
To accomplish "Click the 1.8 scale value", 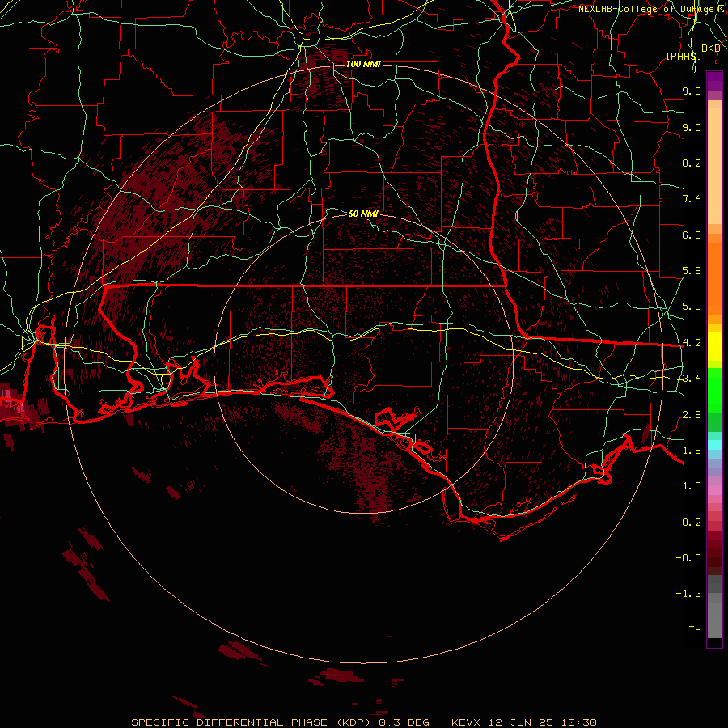I will point(692,451).
